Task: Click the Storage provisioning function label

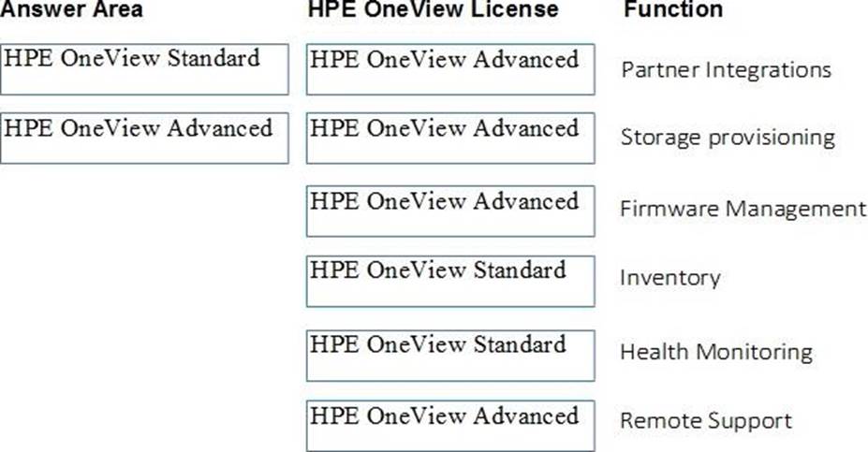Action: pyautogui.click(x=728, y=138)
